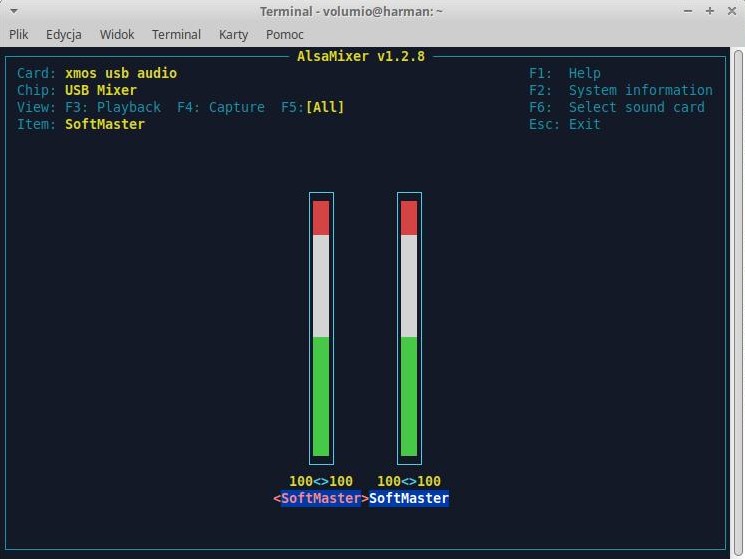This screenshot has height=559, width=745.
Task: Close the terminal window
Action: point(730,11)
